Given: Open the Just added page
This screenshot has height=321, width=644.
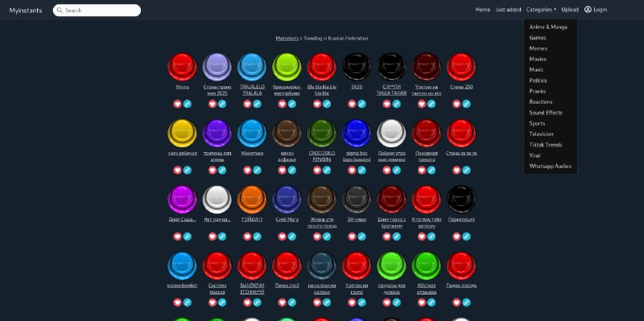Looking at the screenshot, I should click(x=508, y=10).
